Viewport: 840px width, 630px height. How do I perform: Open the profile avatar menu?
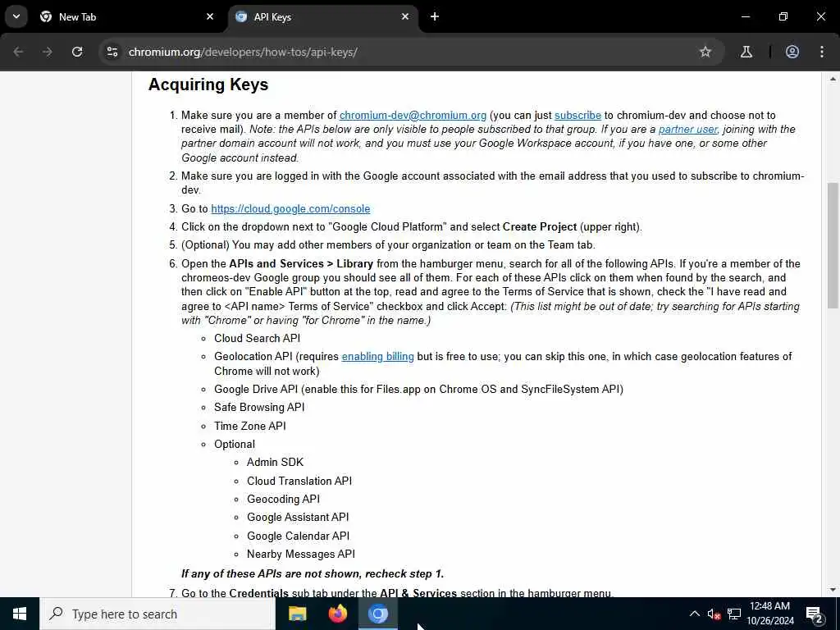pos(792,52)
